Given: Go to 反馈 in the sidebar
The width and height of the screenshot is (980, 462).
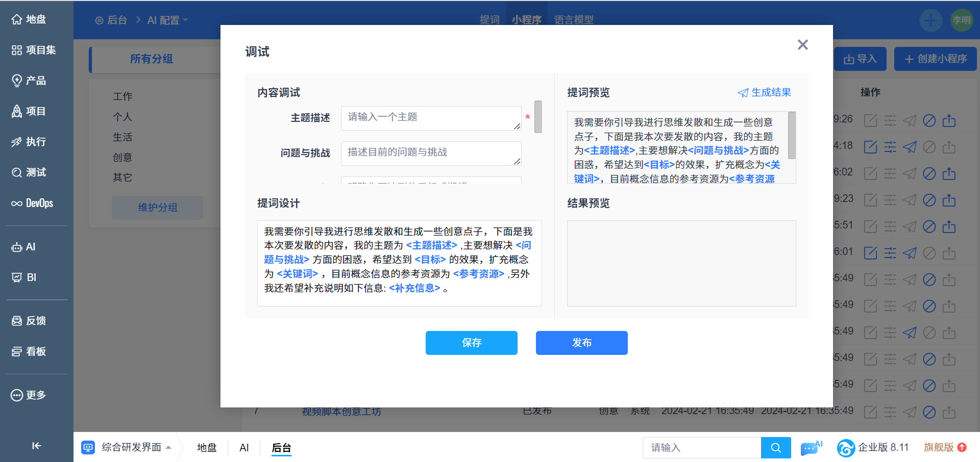Looking at the screenshot, I should pos(29,321).
